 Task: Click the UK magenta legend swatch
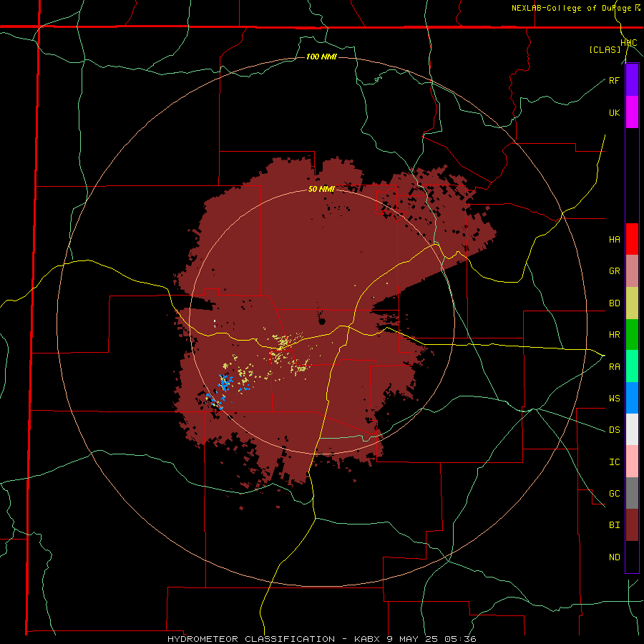point(632,112)
